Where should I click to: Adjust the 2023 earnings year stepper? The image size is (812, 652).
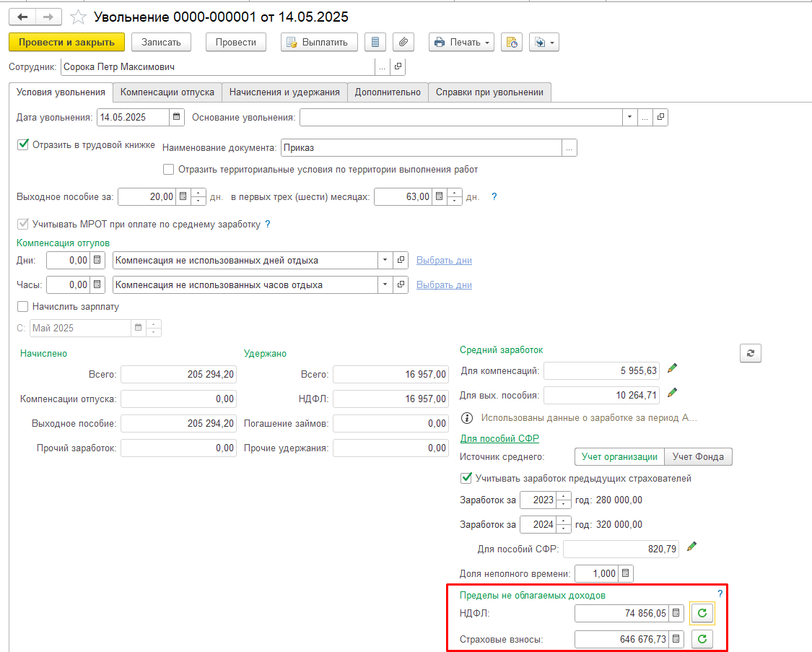(564, 500)
